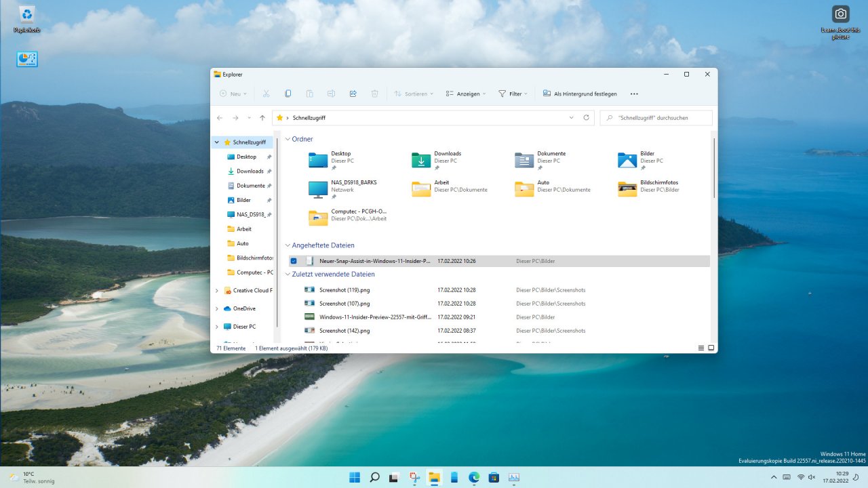Viewport: 868px width, 488px height.
Task: Collapse the Angeheftete Dateien group
Action: (x=287, y=245)
